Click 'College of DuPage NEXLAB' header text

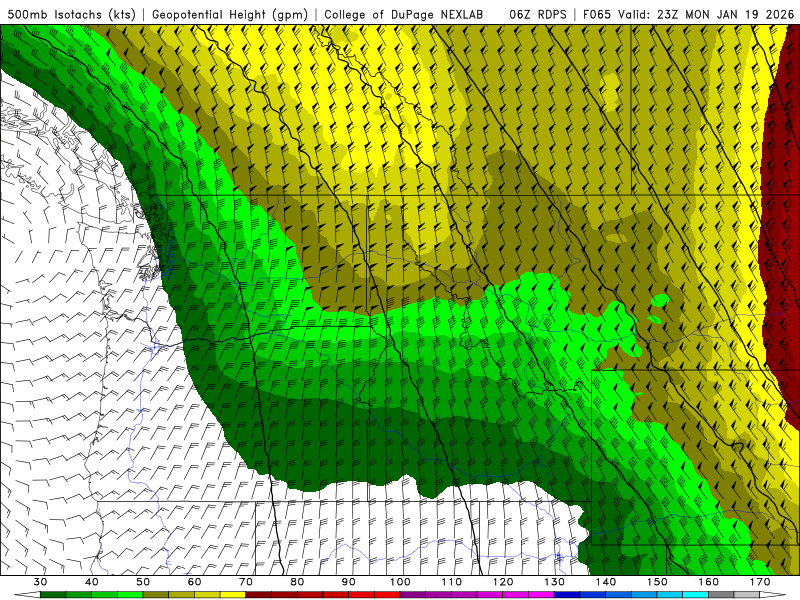click(x=404, y=14)
